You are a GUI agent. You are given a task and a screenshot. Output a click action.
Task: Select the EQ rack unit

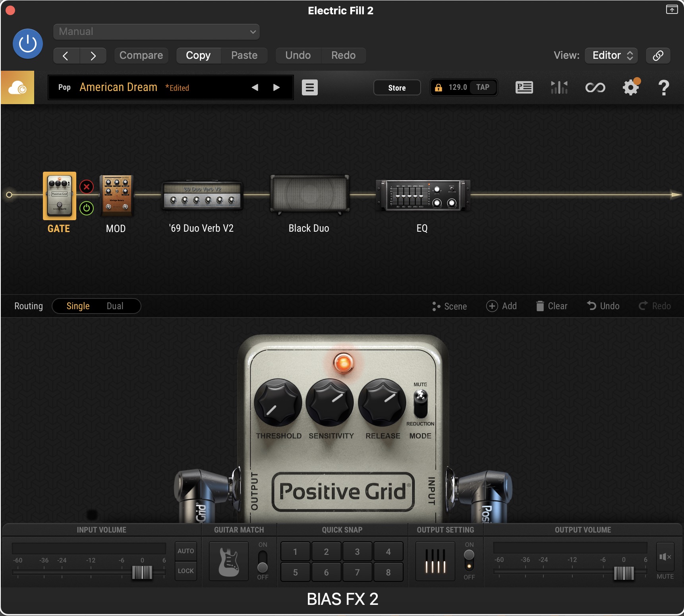point(423,195)
